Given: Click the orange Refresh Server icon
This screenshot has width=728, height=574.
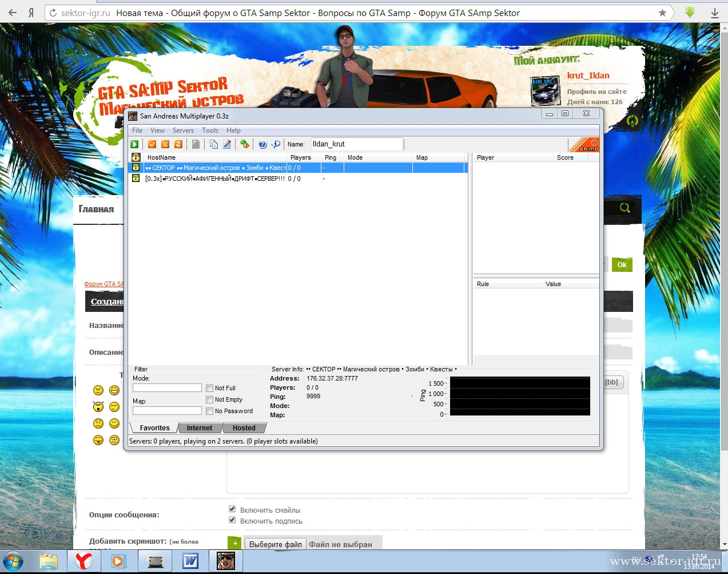Looking at the screenshot, I should click(x=178, y=144).
